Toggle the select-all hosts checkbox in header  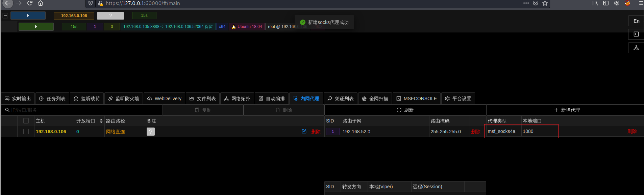[26, 121]
